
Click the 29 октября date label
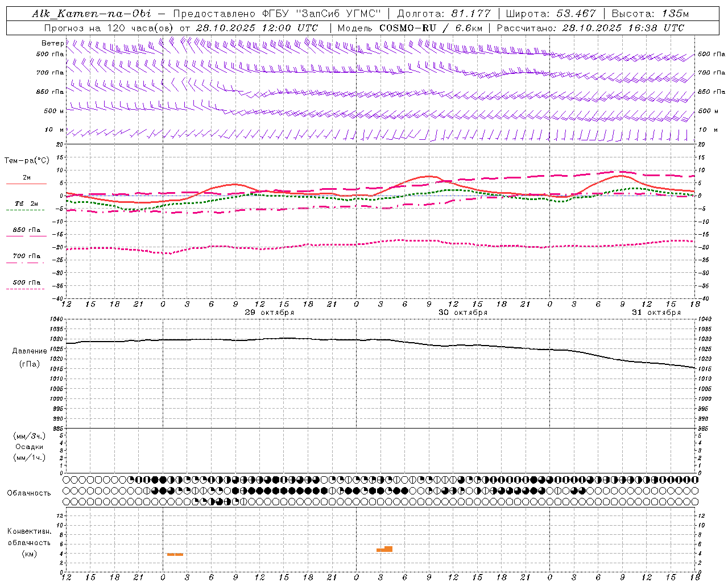[270, 313]
